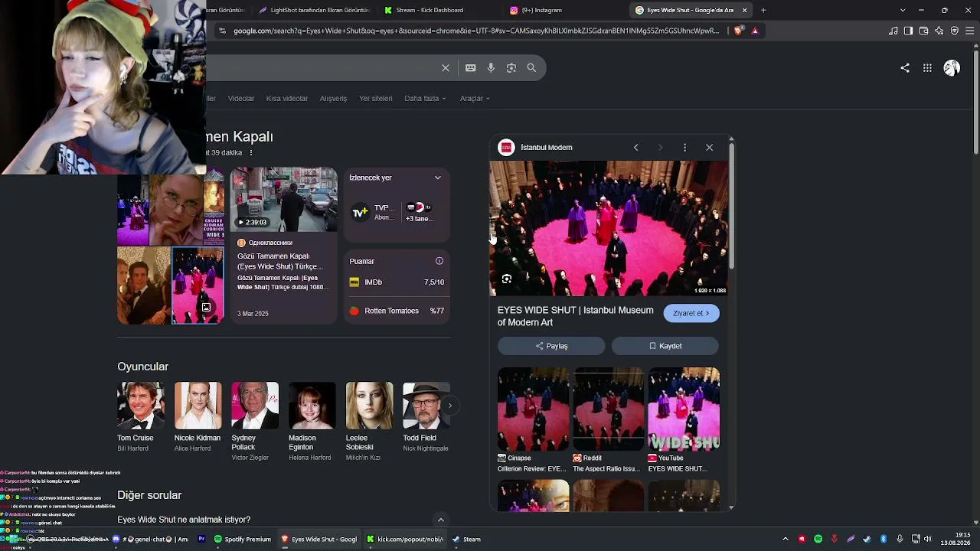Open the Cinapse related image result
The height and width of the screenshot is (551, 980).
point(533,420)
